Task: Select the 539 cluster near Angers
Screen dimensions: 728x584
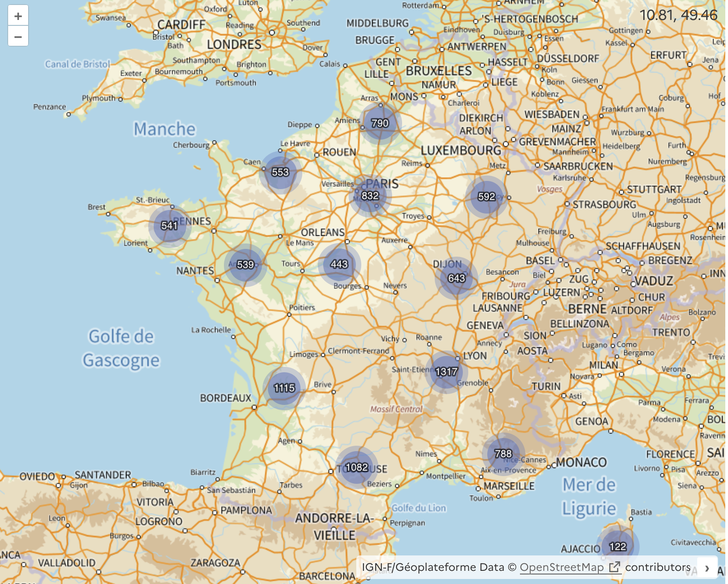Action: [245, 264]
